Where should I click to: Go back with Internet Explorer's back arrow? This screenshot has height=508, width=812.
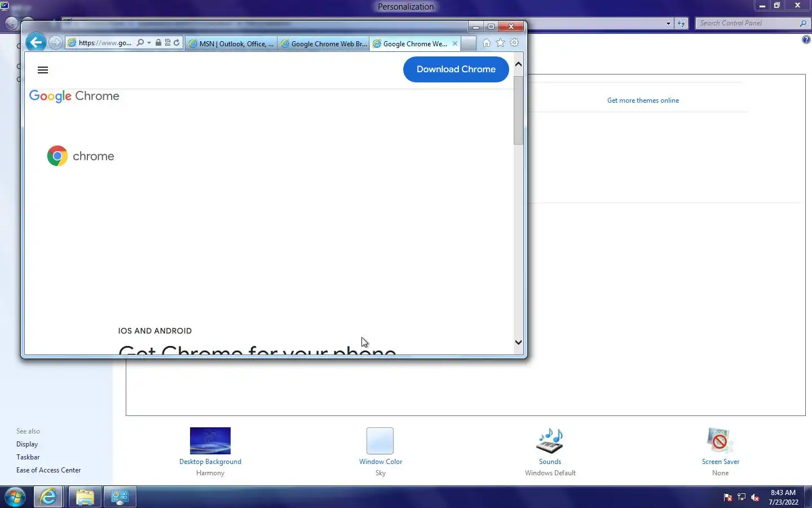(36, 42)
